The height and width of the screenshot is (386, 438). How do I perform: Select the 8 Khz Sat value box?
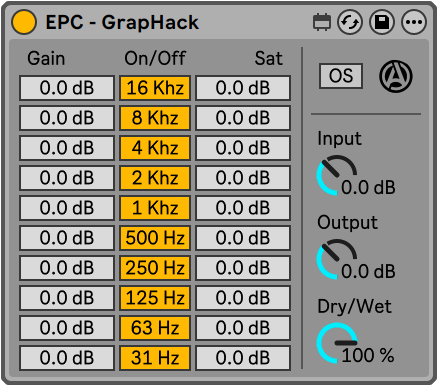[243, 118]
